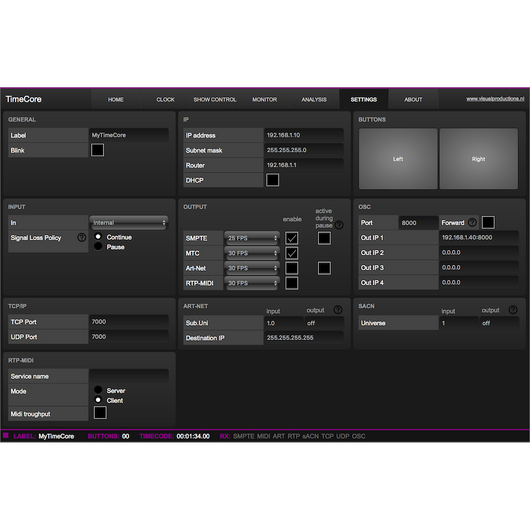
Task: Edit the sACN Universe output field
Action: [x=499, y=323]
